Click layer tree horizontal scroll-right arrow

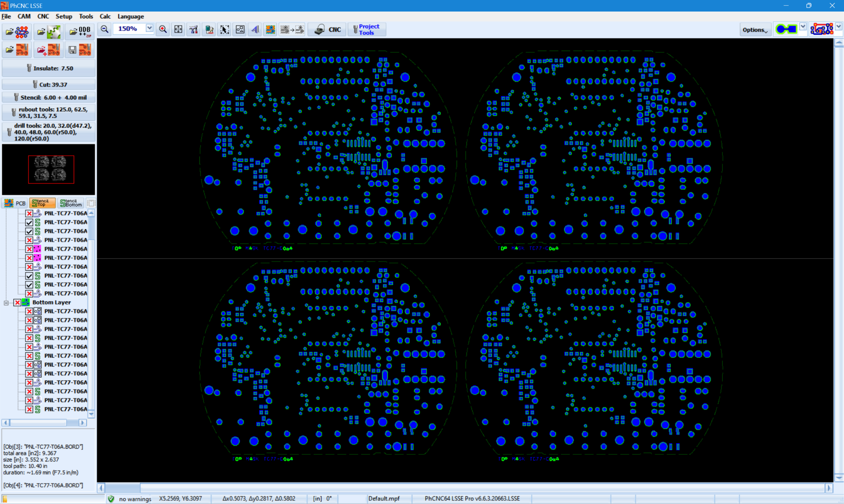pos(82,423)
